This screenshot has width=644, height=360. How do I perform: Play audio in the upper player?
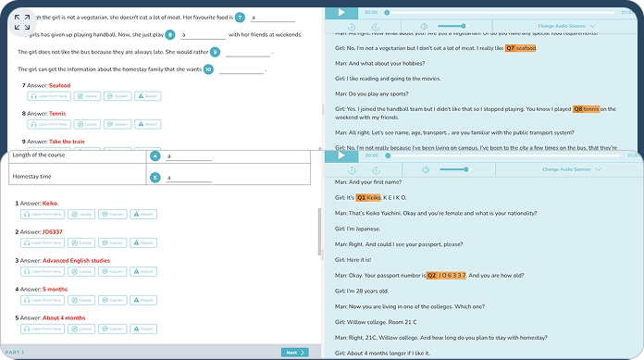341,13
